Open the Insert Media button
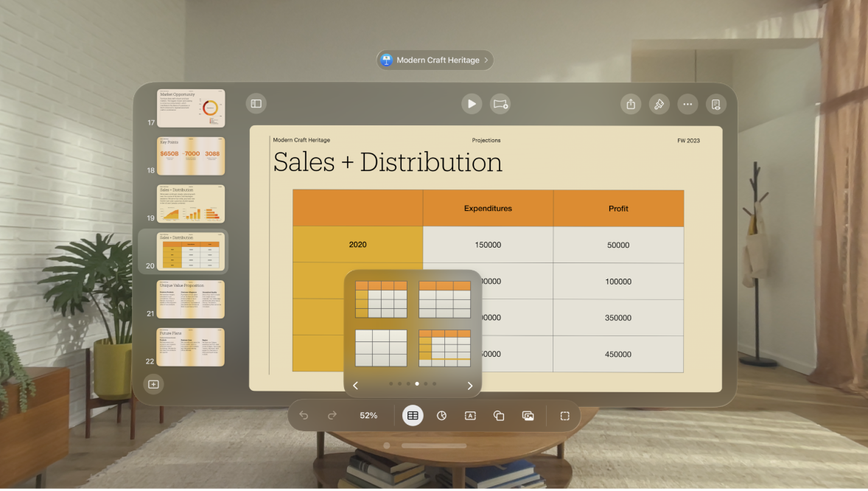The image size is (868, 491). (x=528, y=416)
